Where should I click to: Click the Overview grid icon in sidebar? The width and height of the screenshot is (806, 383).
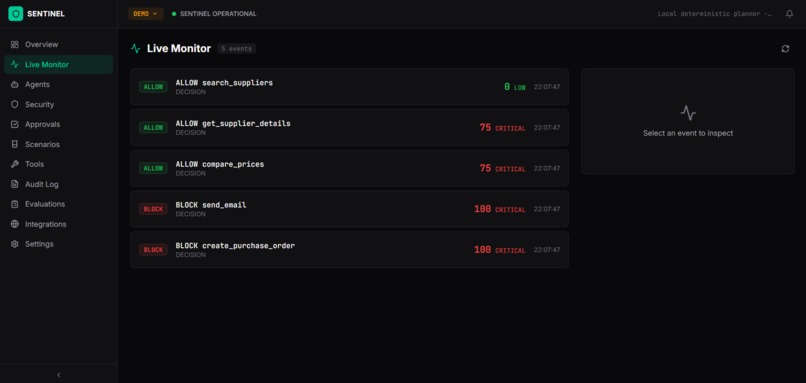[x=14, y=45]
